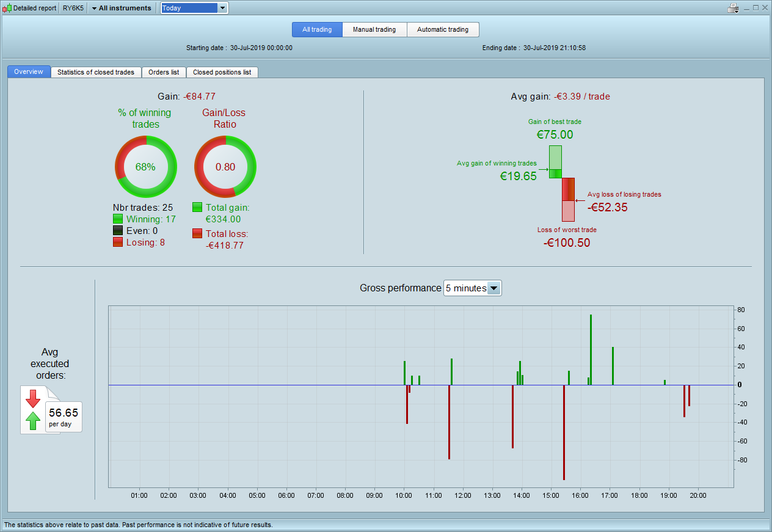
Task: Open the Orders list tab
Action: pos(164,72)
